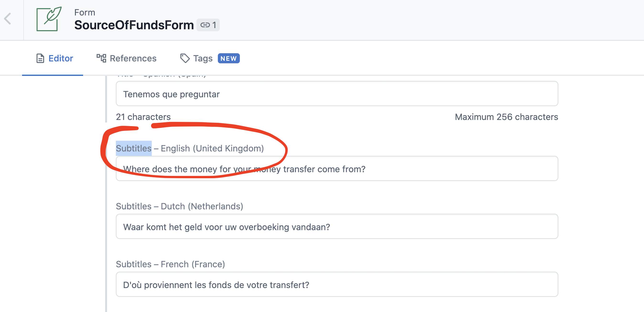The width and height of the screenshot is (644, 312).
Task: Click the green quill form icon
Action: [x=49, y=19]
